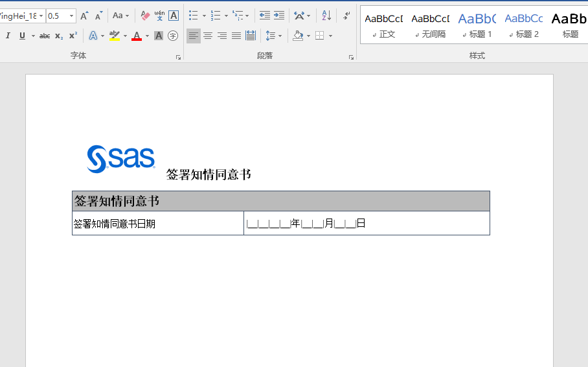Toggle superscript formatting

[x=73, y=36]
